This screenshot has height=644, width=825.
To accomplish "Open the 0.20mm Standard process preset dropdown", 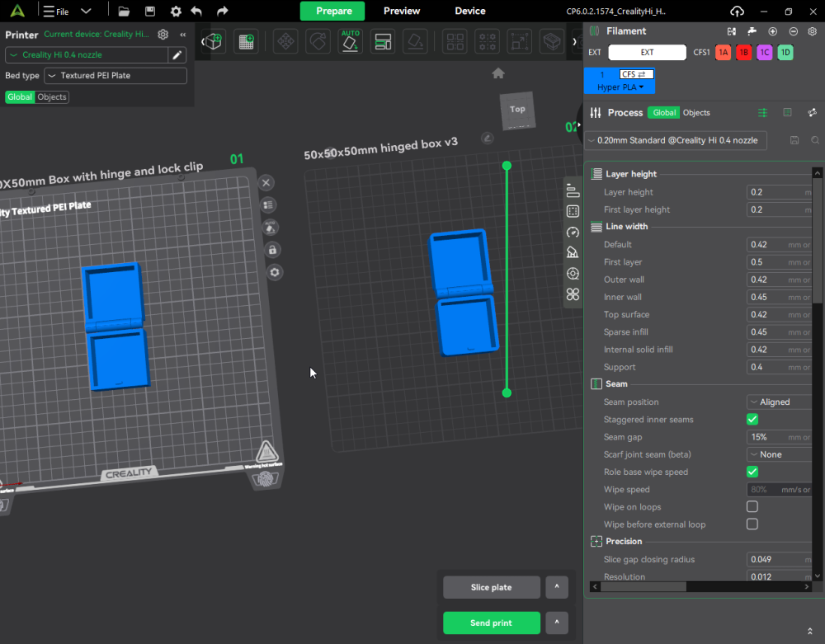I will tap(676, 141).
